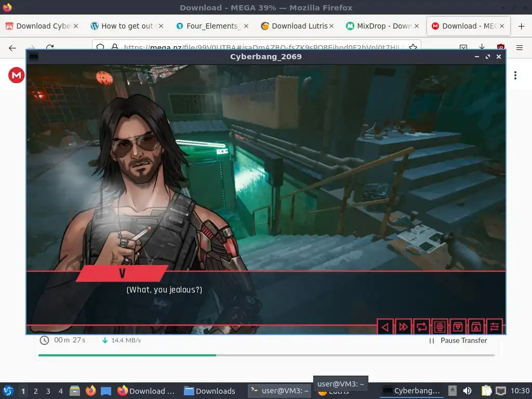
Task: Open the volume control in tray
Action: [x=467, y=391]
